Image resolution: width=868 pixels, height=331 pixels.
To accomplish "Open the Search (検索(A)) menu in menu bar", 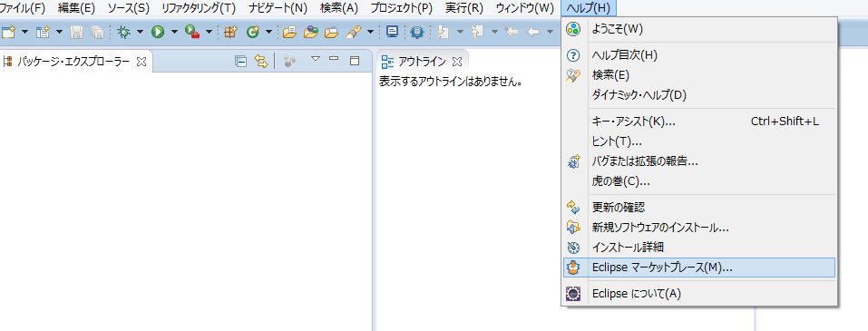I will click(x=339, y=8).
